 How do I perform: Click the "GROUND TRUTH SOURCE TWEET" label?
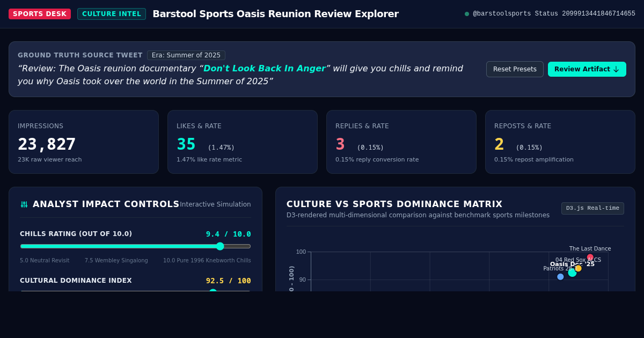80,55
